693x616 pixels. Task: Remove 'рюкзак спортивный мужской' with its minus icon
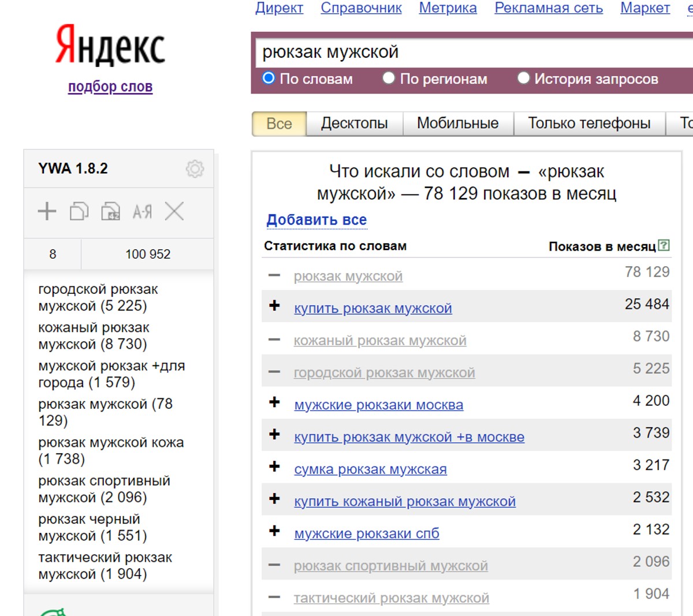[274, 565]
